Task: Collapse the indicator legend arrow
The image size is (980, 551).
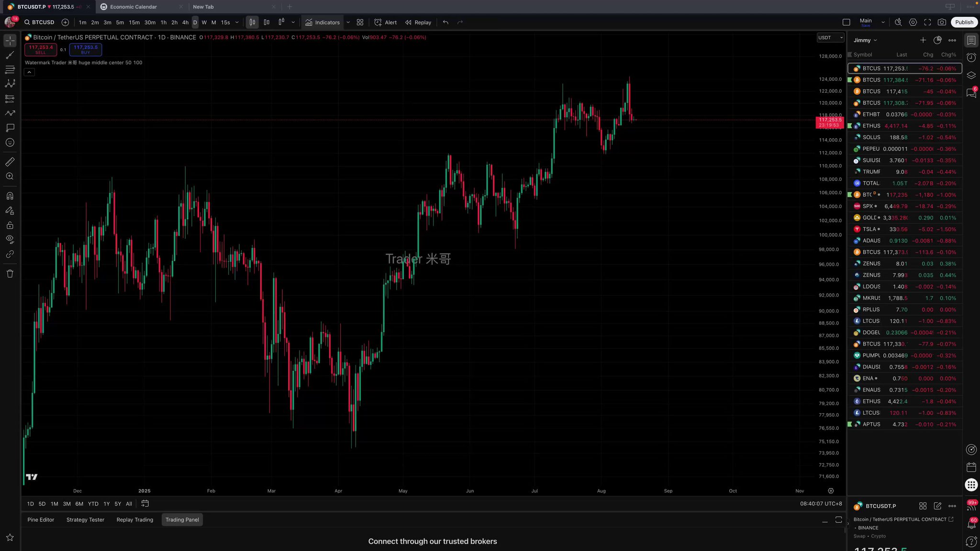Action: (29, 72)
